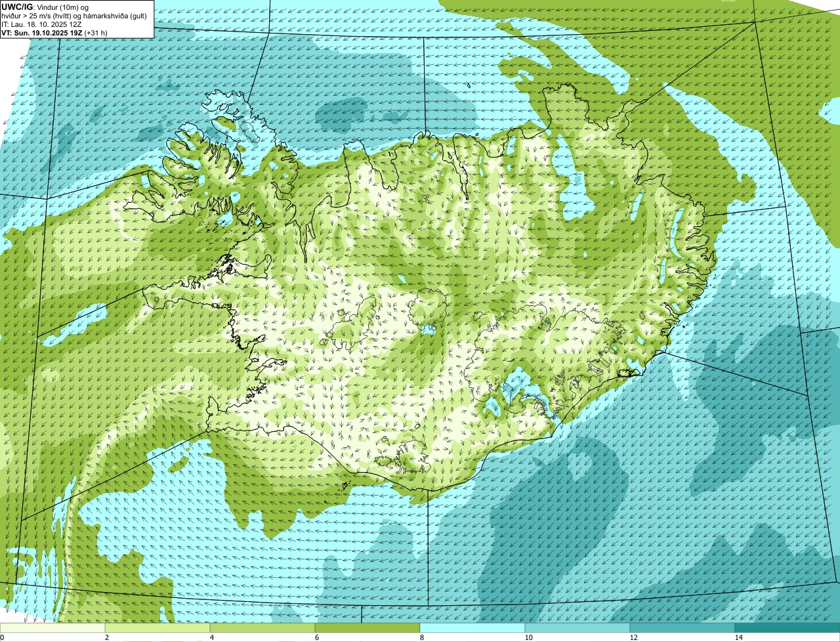Click the line 'hviður > 25 m/s (hvítt) og hámarkshviða (gult)'
Image resolution: width=840 pixels, height=642 pixels.
(x=74, y=16)
